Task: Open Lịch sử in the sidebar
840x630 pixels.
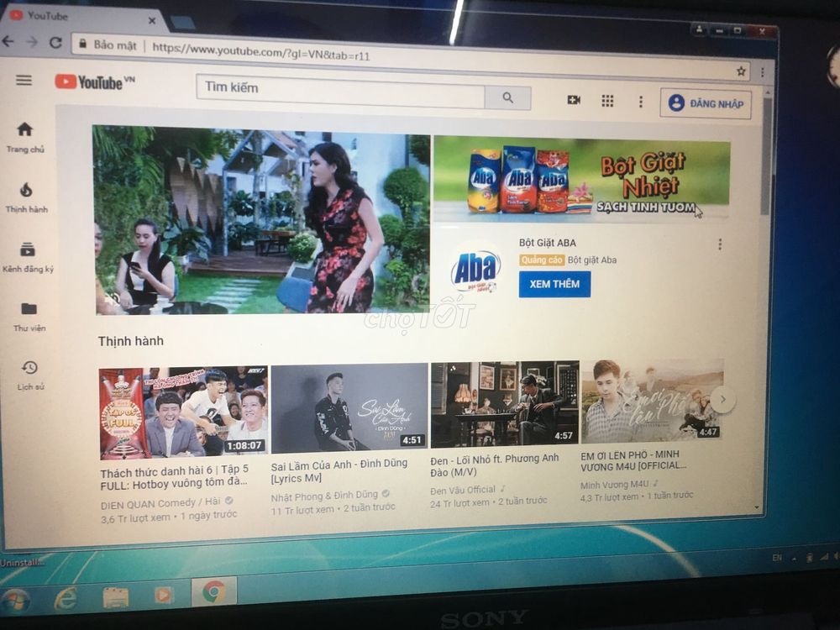Action: (x=30, y=375)
